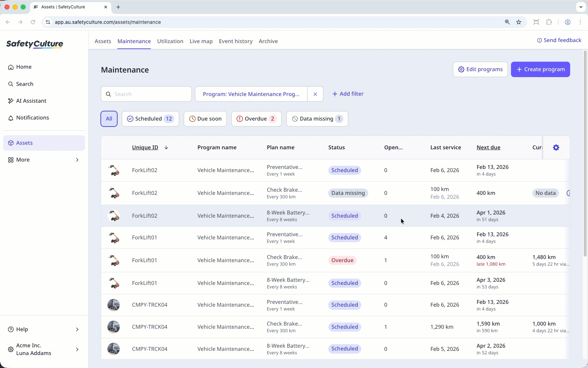Click the browser reload icon
This screenshot has width=588, height=368.
[33, 22]
